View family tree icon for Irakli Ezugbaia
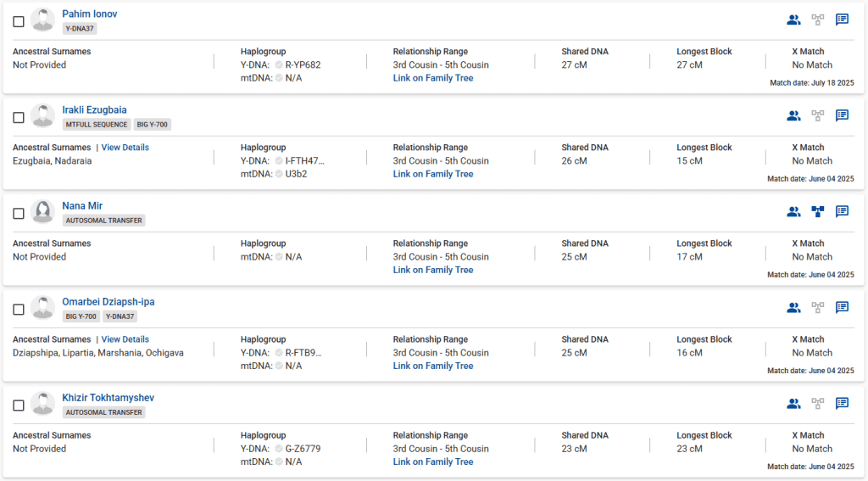 pos(818,115)
